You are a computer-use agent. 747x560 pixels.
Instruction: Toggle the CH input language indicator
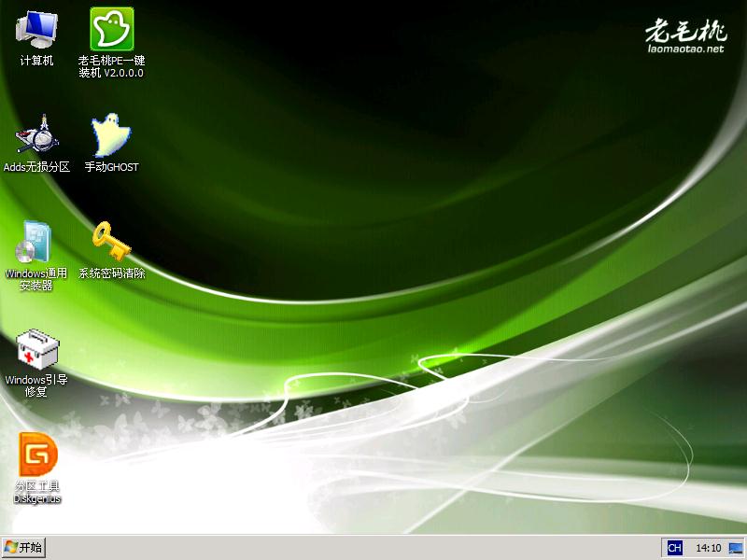(x=674, y=549)
